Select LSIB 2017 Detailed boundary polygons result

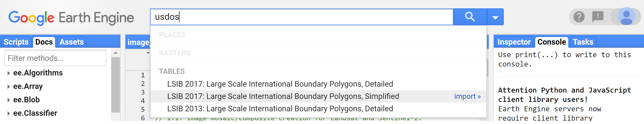pos(318,84)
